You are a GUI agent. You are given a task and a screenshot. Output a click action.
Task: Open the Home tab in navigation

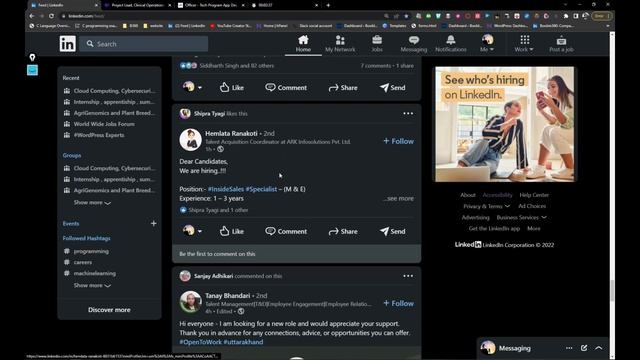coord(303,44)
